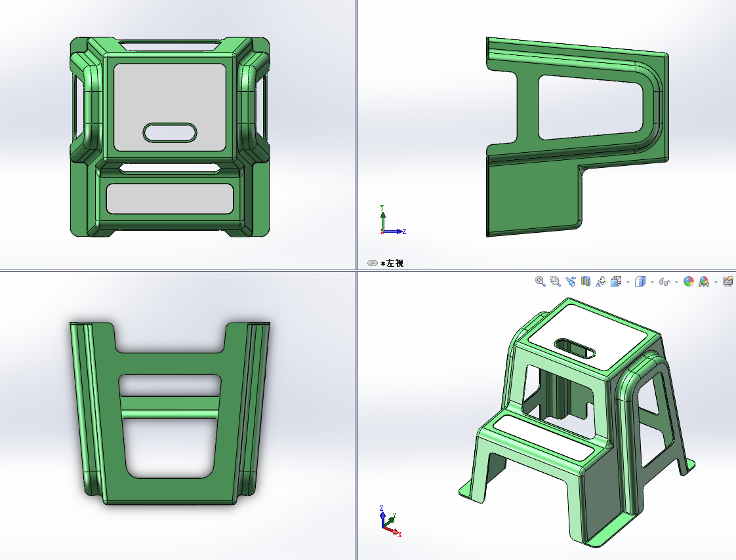The height and width of the screenshot is (560, 736).
Task: Click the view link chain icon
Action: click(x=372, y=263)
